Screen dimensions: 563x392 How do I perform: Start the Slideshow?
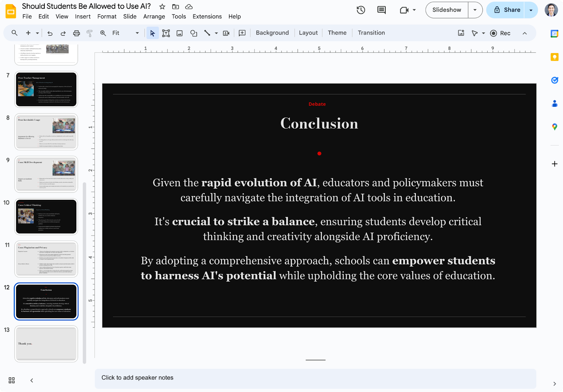(446, 10)
